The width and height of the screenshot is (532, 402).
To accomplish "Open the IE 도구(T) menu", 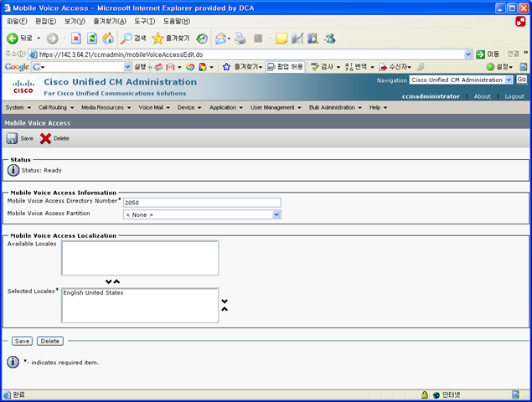I will click(145, 22).
